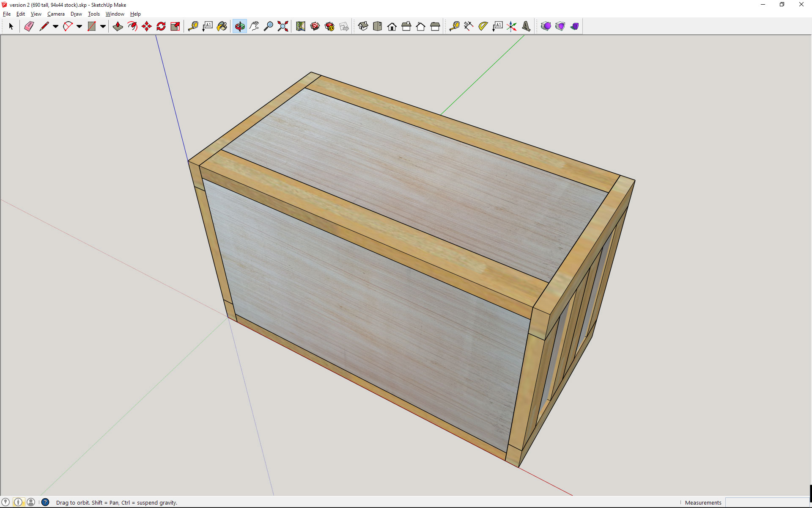Click the greyed Send to LayOut icon

(344, 26)
